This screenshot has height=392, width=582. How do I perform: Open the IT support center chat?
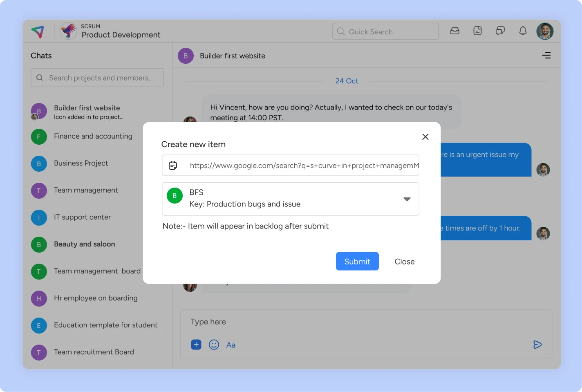(82, 217)
